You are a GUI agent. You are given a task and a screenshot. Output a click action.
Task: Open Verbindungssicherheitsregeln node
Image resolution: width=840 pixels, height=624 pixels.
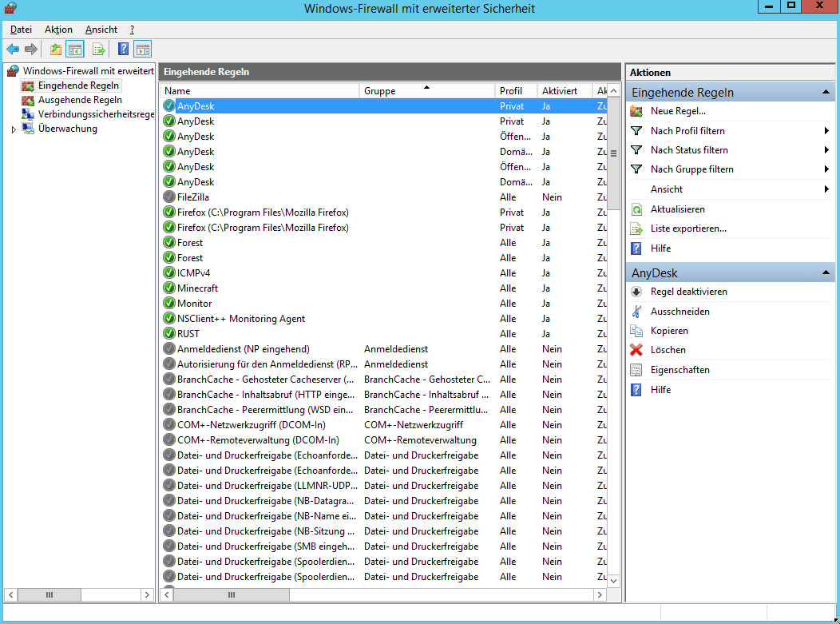point(96,114)
